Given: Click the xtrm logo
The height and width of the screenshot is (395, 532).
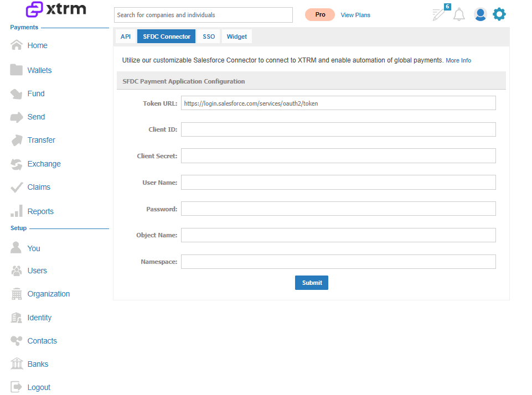Looking at the screenshot, I should point(56,9).
